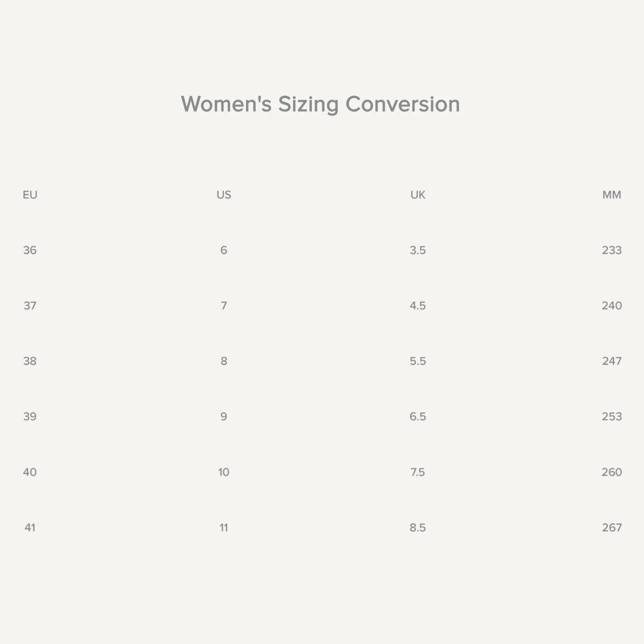The height and width of the screenshot is (644, 644).
Task: Click EU size 38
Action: click(x=30, y=361)
